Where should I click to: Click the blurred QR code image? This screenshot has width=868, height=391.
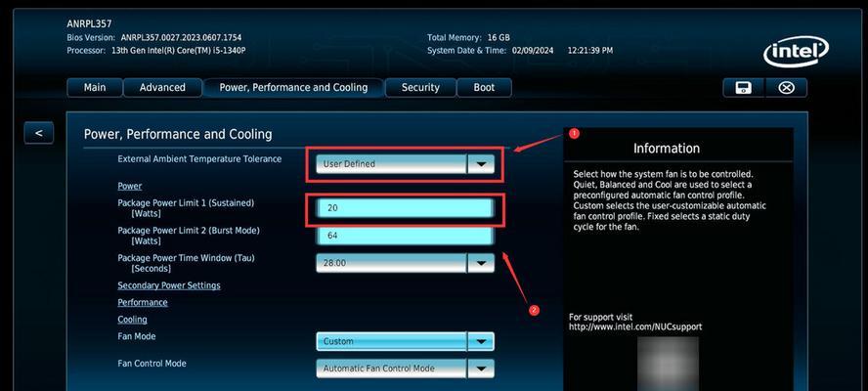668,364
